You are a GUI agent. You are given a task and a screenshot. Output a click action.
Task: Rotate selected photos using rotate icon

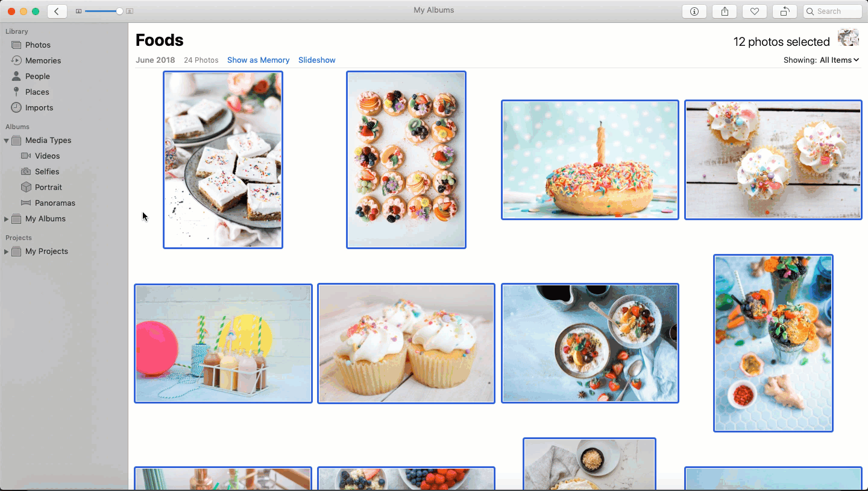[785, 11]
